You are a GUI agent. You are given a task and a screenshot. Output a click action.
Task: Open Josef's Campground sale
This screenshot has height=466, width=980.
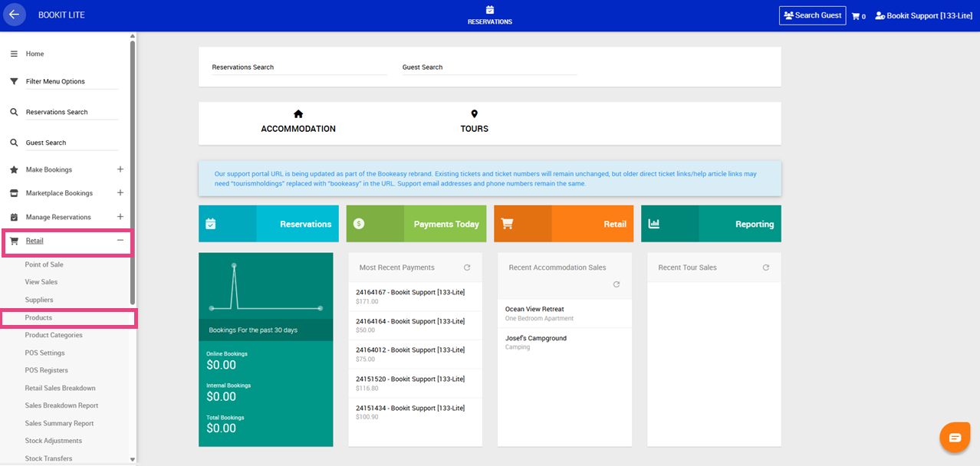(x=564, y=343)
